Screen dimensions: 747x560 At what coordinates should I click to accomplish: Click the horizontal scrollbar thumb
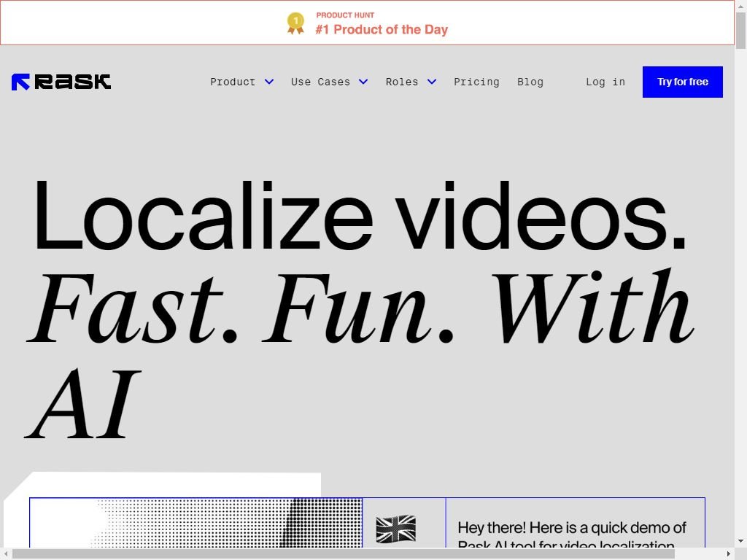click(343, 554)
